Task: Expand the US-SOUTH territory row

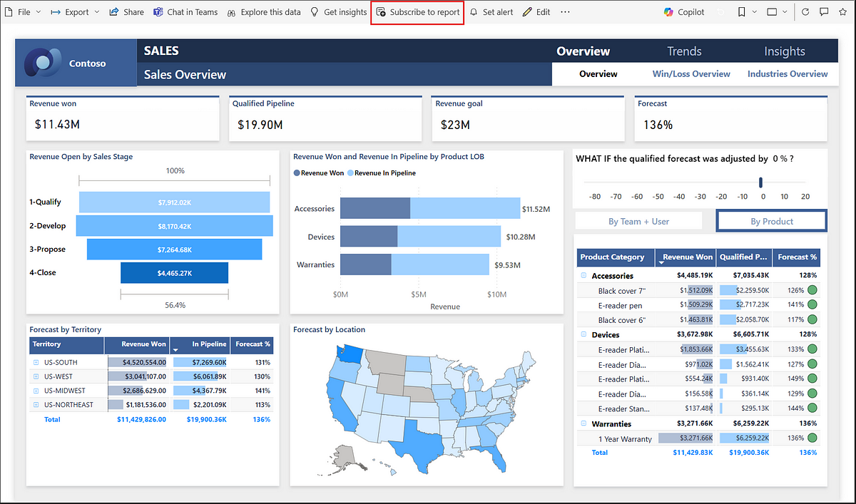Action: [36, 362]
